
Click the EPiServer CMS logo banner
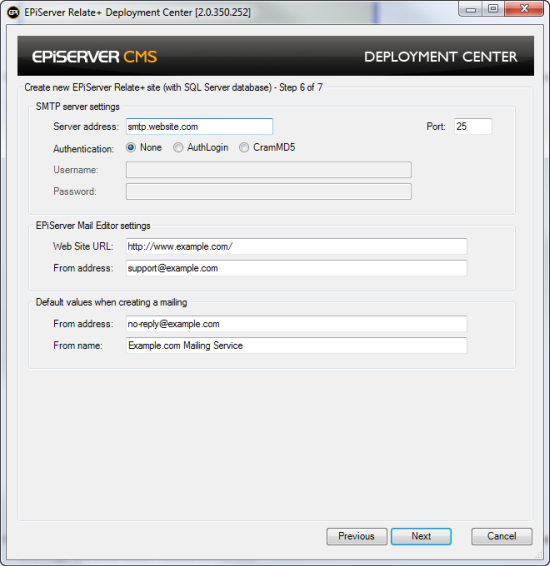[x=95, y=57]
